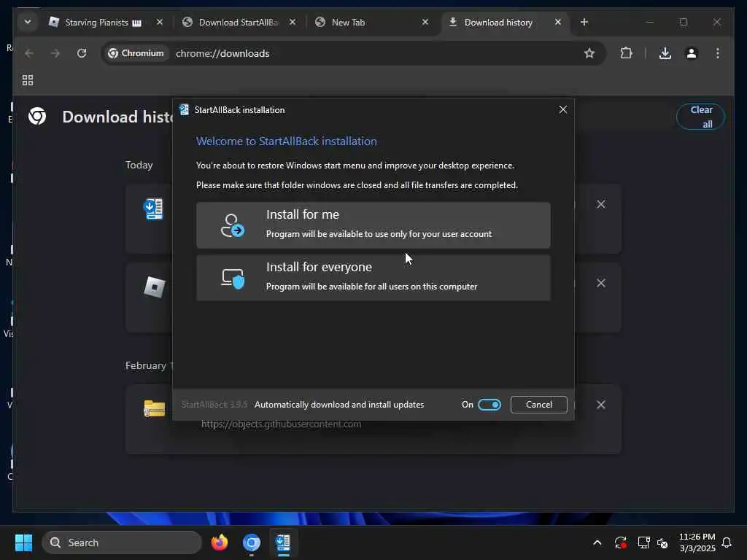Open Firefox from the taskbar

click(219, 542)
